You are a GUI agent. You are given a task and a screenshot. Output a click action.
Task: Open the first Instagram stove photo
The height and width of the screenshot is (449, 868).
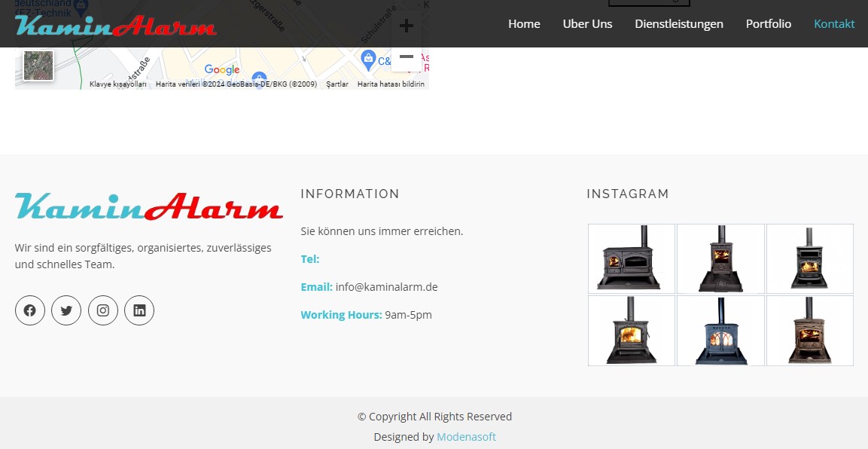point(631,258)
